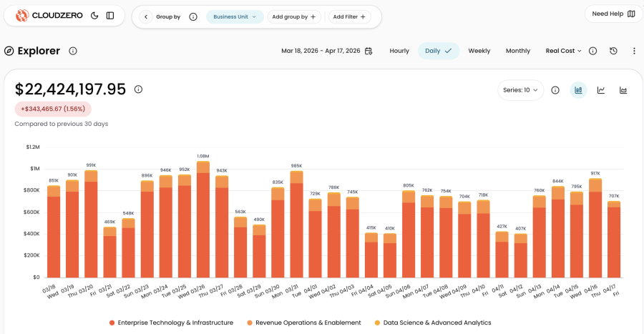Toggle Data Science & Advanced Analytics legend series
The image size is (644, 334).
[x=433, y=323]
